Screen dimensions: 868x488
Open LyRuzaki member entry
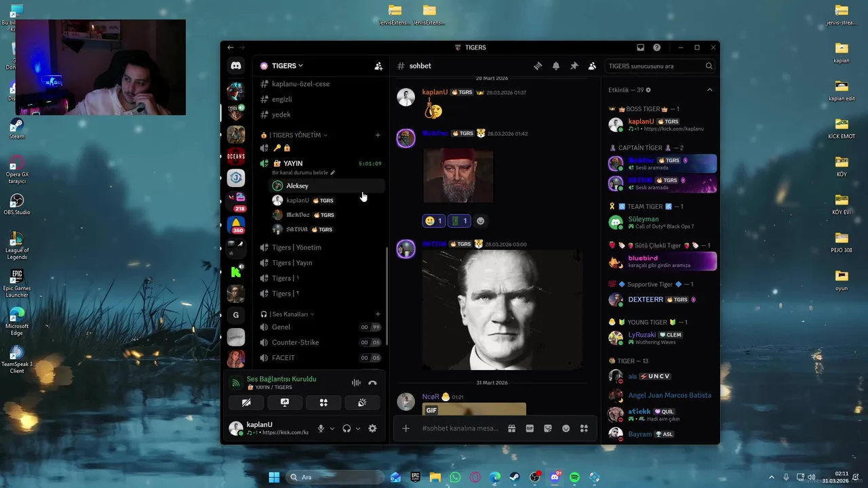tap(662, 338)
